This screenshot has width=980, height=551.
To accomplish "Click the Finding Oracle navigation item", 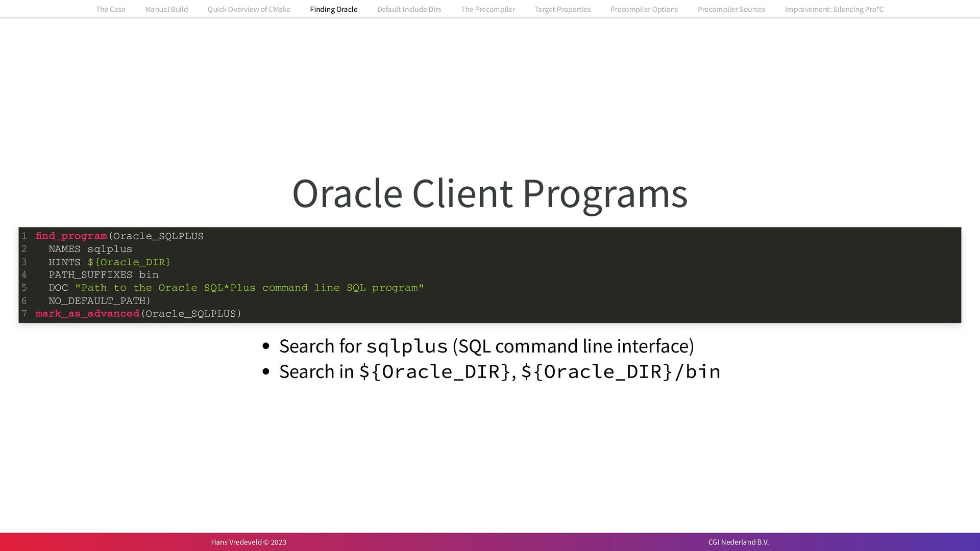I will 333,9.
